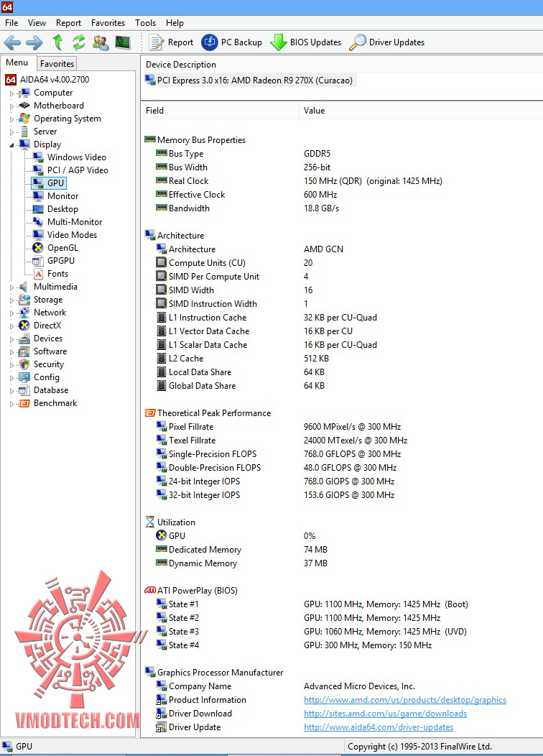Select the State #4 row
Screen dimensions: 543x756
pyautogui.click(x=342, y=645)
